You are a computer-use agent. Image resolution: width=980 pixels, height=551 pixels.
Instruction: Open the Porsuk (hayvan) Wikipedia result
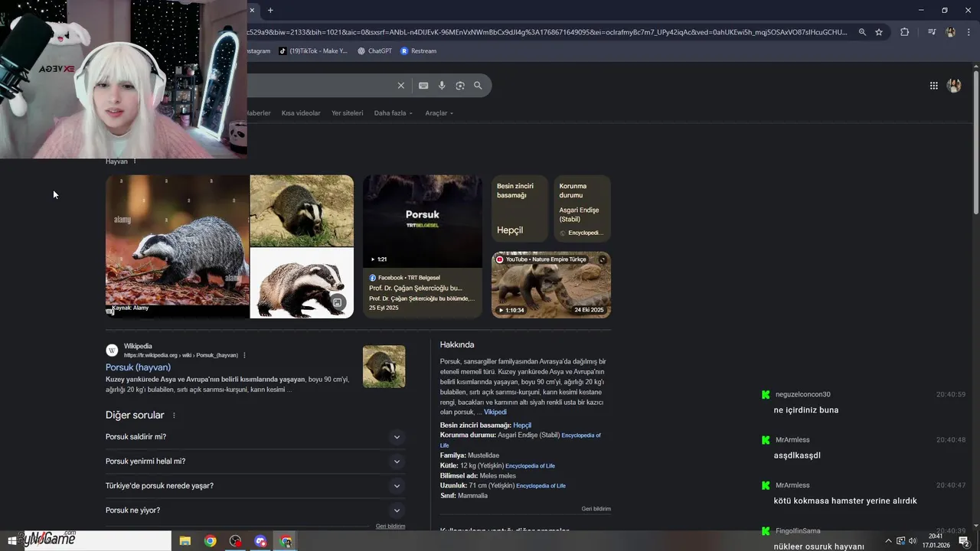click(138, 367)
